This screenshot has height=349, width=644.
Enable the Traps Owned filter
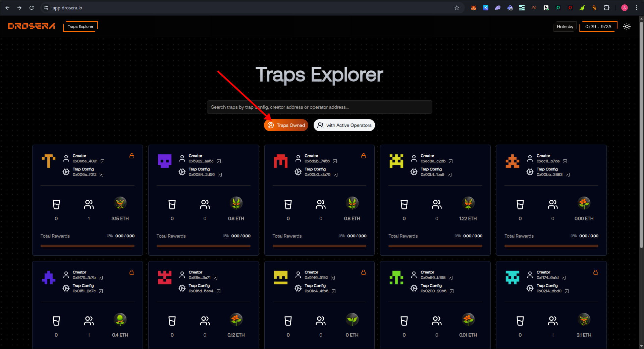[286, 125]
